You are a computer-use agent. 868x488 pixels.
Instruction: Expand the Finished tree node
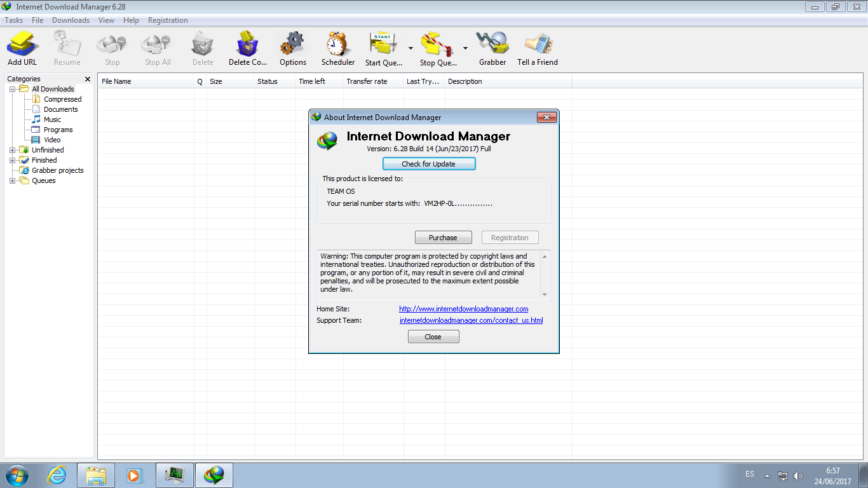click(12, 160)
